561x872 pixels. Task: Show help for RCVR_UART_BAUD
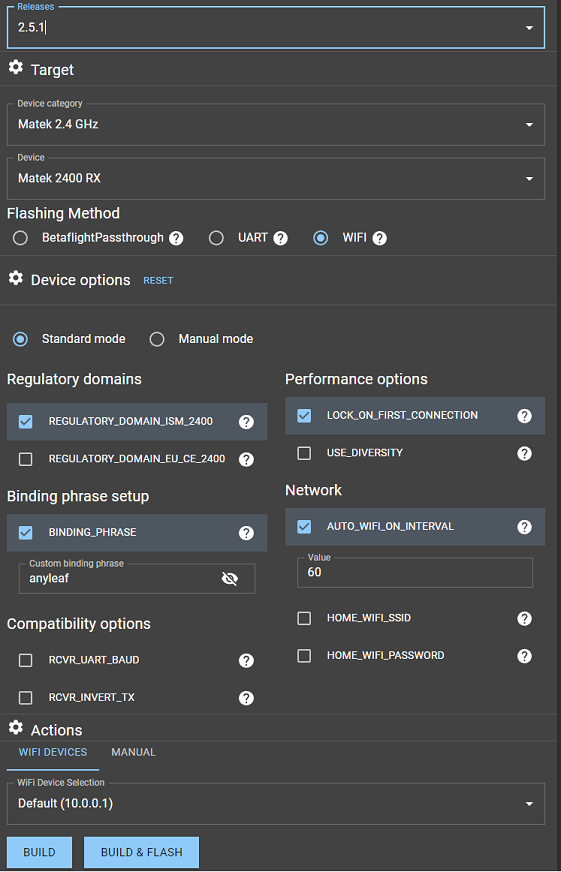click(246, 660)
